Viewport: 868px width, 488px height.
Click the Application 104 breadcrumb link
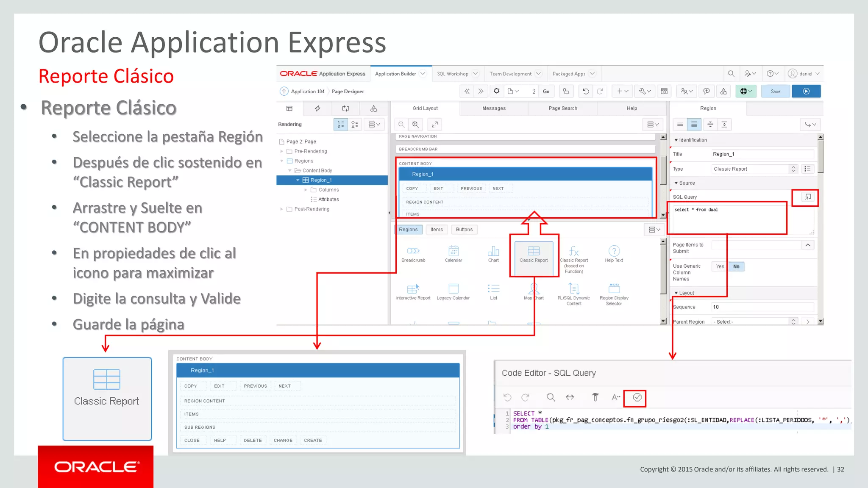tap(308, 91)
